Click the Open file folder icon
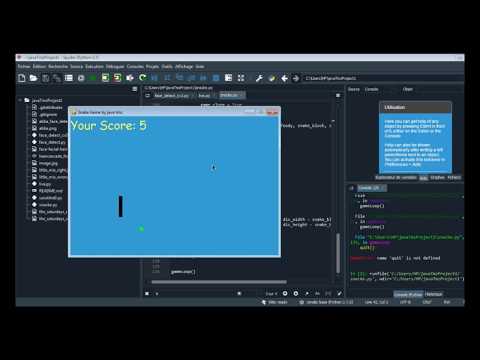This screenshot has height=360, width=480. 33,78
